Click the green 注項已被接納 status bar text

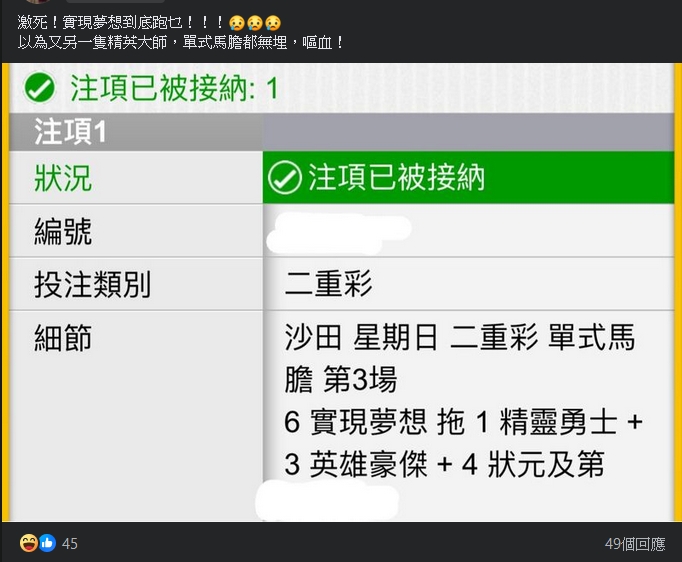396,178
